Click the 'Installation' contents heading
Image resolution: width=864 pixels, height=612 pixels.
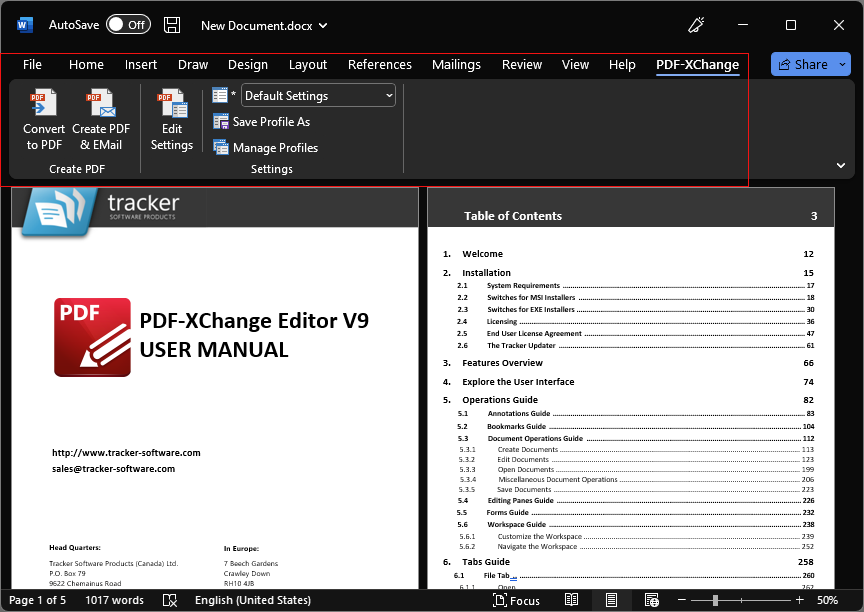pos(486,273)
